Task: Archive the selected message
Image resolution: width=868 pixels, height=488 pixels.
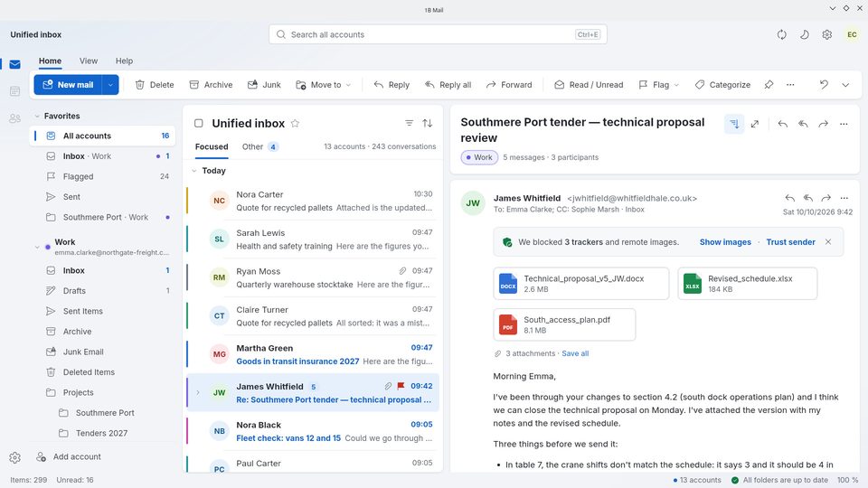Action: click(x=211, y=85)
